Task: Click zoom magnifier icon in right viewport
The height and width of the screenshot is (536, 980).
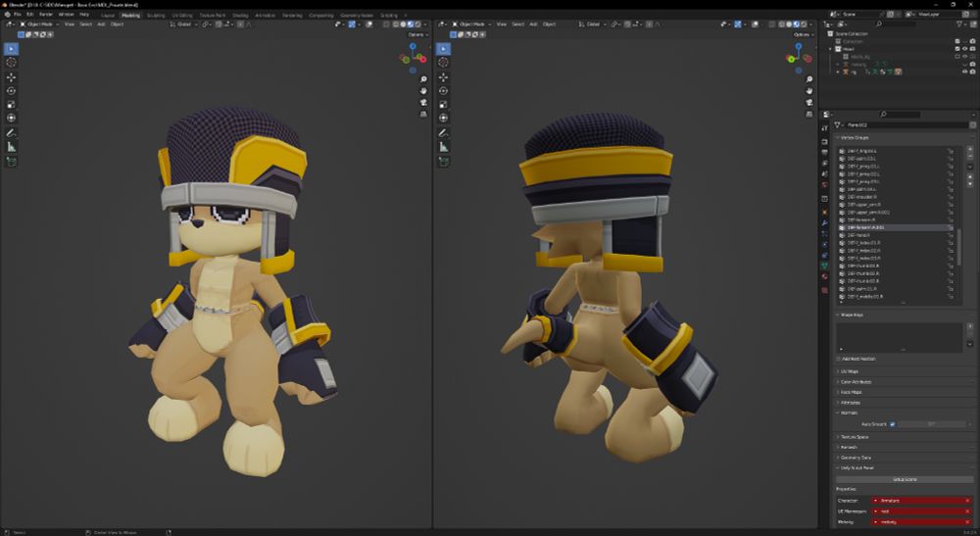Action: [x=808, y=79]
